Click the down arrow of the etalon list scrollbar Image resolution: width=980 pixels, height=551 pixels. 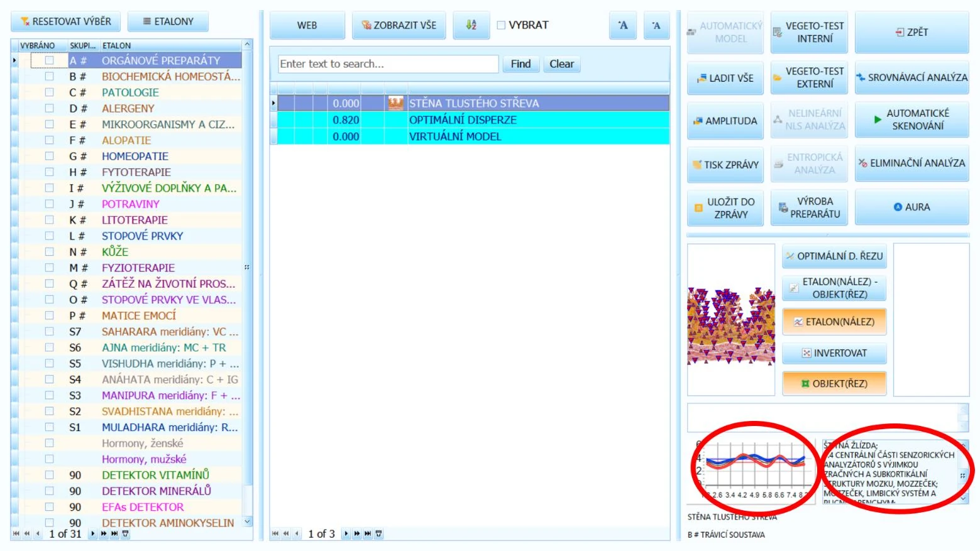click(x=247, y=521)
